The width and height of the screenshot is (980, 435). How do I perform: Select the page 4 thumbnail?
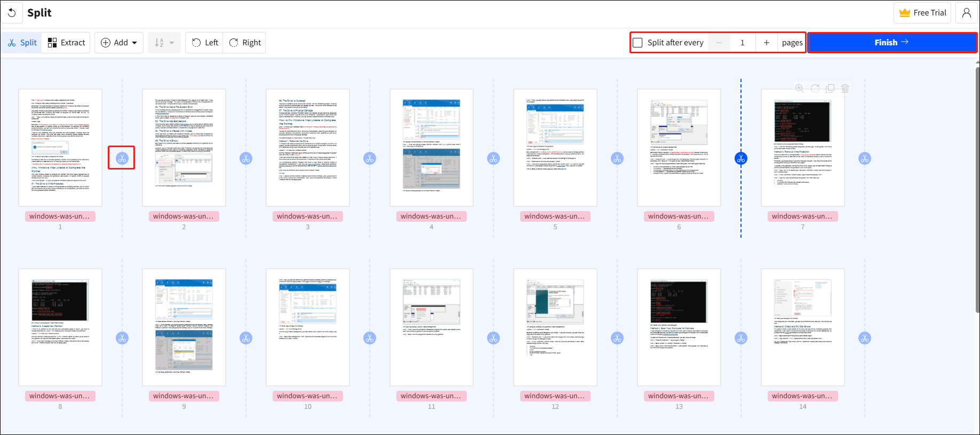[432, 148]
